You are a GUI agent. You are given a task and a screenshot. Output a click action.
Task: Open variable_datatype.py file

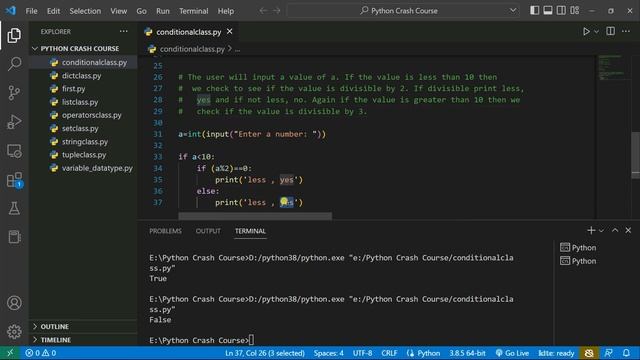(x=97, y=168)
